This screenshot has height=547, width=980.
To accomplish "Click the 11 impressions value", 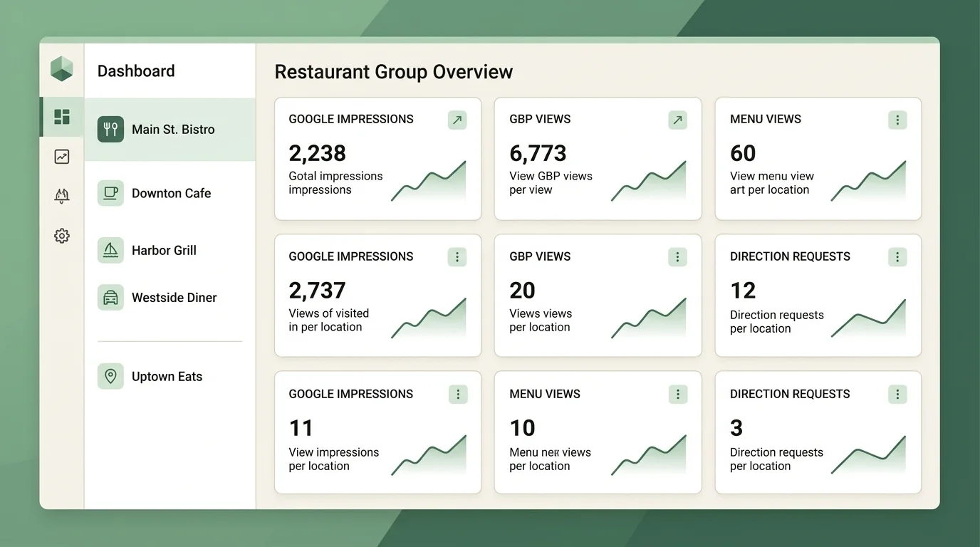I will click(x=301, y=428).
